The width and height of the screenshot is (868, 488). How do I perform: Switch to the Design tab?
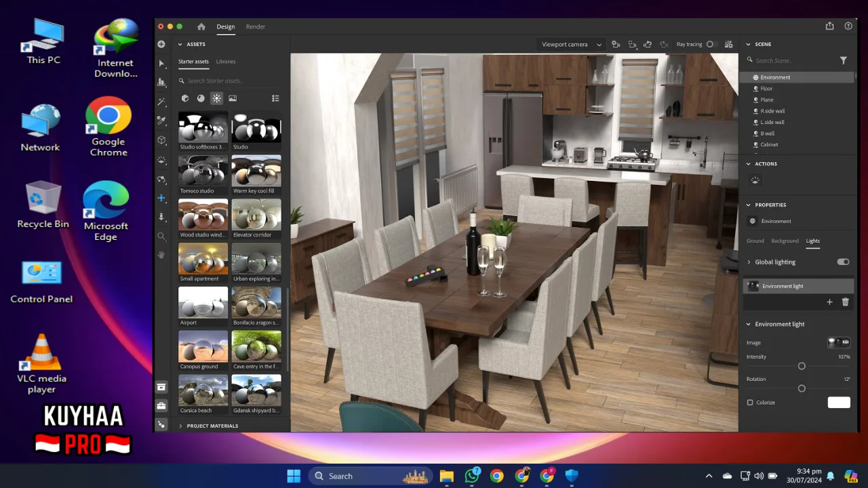[226, 26]
